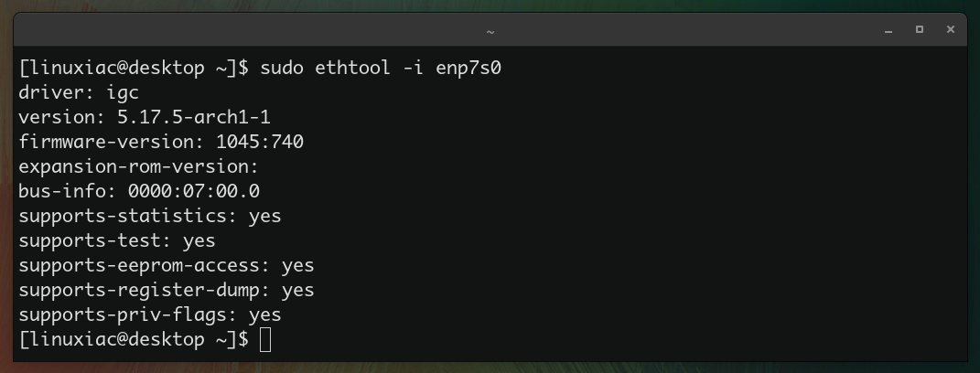Minimize the terminal window
The image size is (980, 373).
point(888,30)
